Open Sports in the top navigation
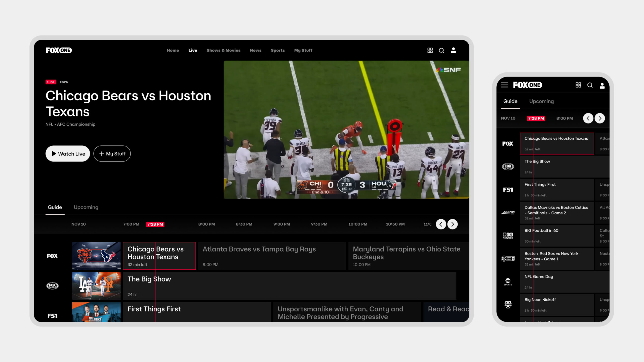The image size is (644, 362). [278, 50]
